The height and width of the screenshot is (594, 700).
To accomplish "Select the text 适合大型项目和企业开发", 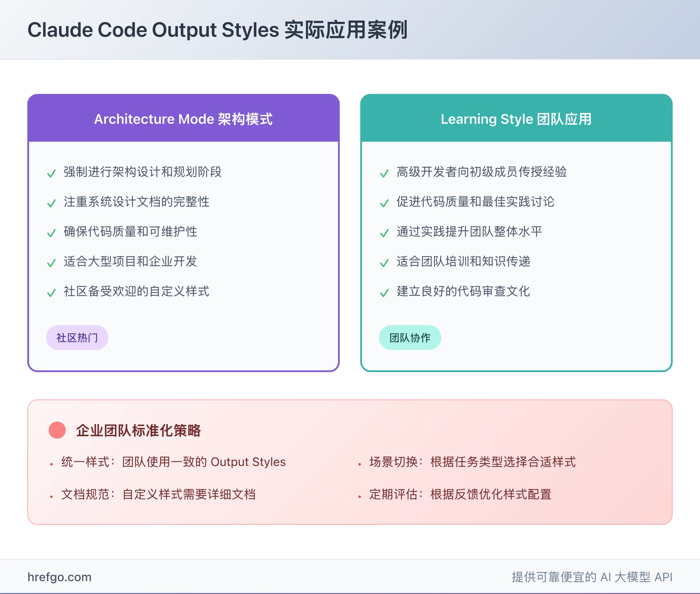I will (x=131, y=261).
